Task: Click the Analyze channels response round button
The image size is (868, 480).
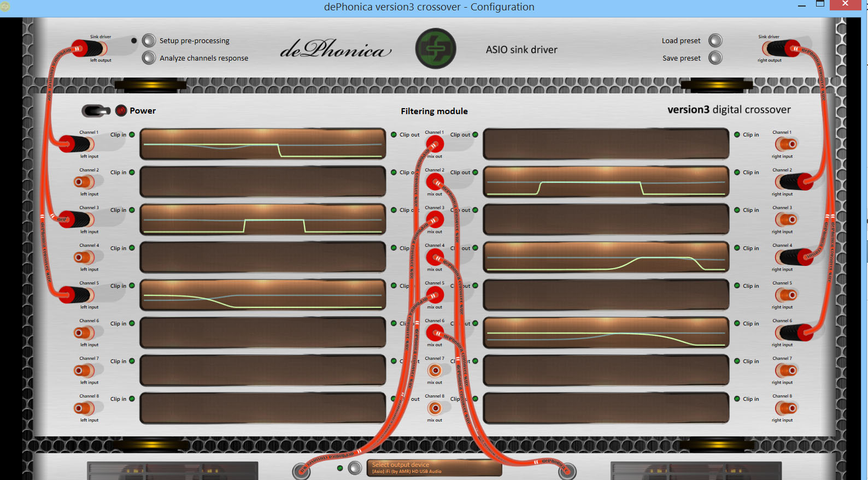Action: 149,57
